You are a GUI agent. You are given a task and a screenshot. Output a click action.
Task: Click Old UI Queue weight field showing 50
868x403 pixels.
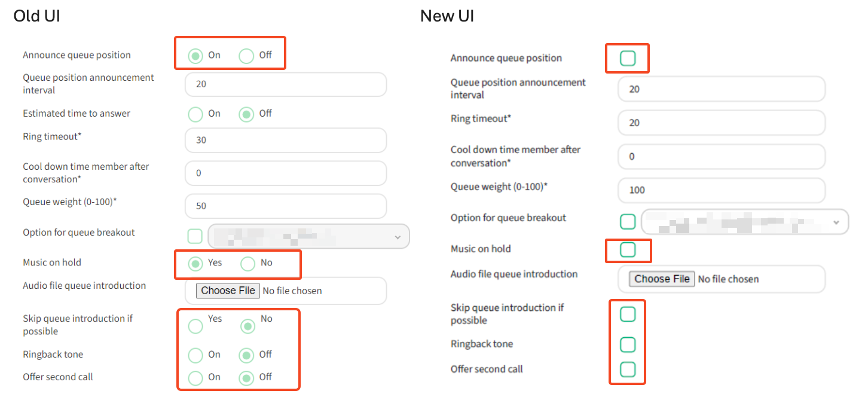285,206
